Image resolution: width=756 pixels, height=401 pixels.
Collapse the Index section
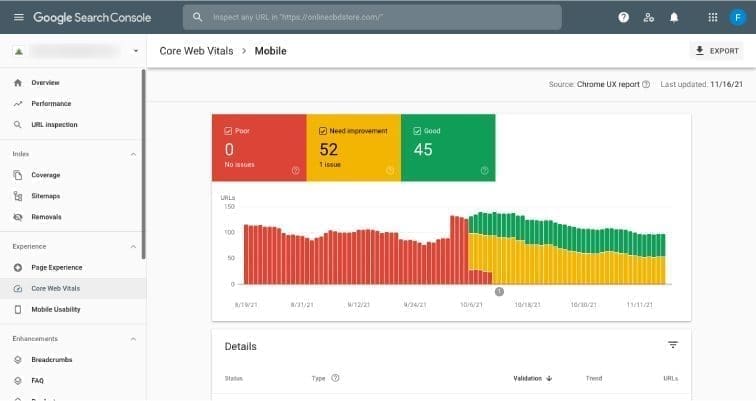pyautogui.click(x=134, y=154)
